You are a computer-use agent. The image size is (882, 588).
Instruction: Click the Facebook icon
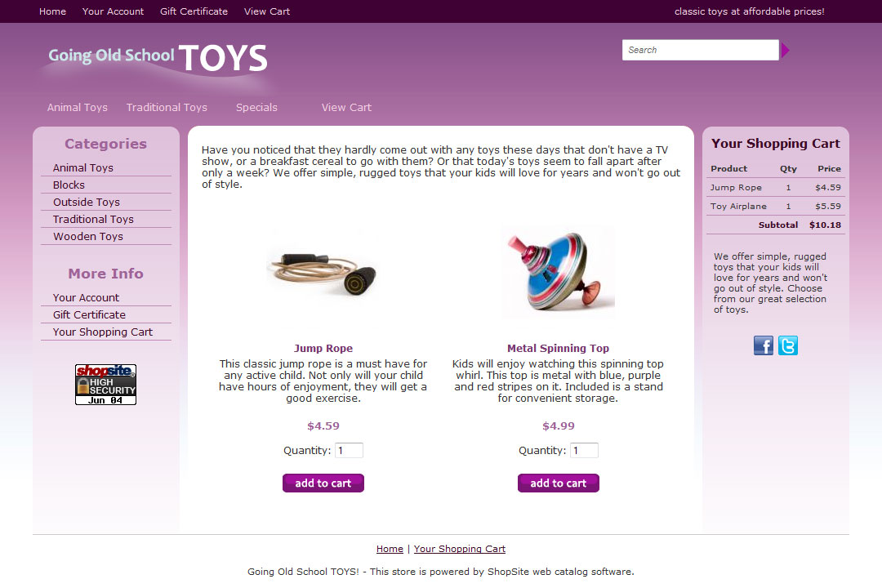point(764,345)
